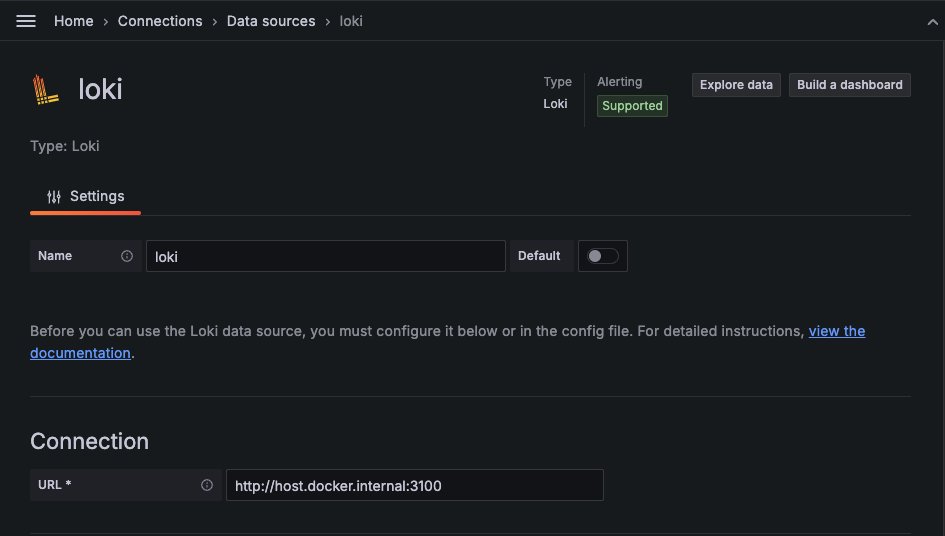
Task: Click Build a dashboard button
Action: (x=849, y=85)
